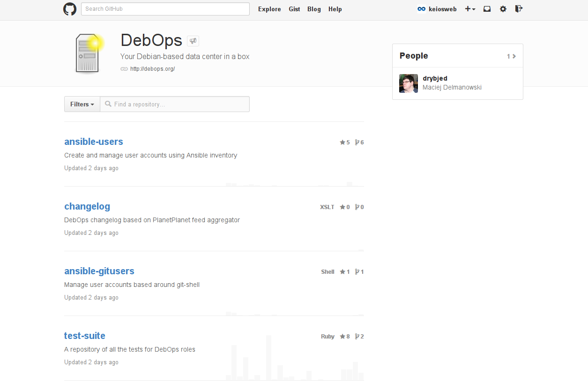This screenshot has width=588, height=391.
Task: Click keiosweb user avatar icon
Action: [x=422, y=9]
